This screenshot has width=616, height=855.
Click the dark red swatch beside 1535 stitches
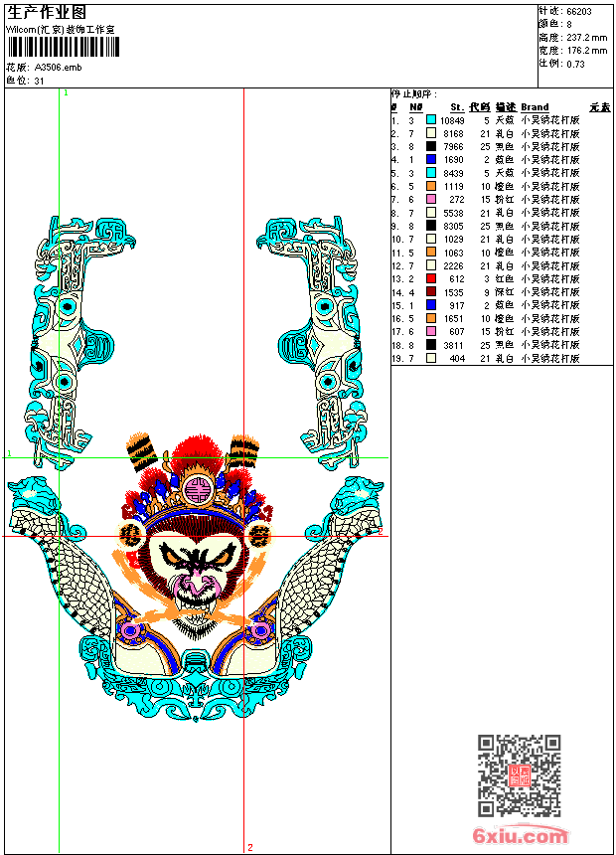(431, 291)
